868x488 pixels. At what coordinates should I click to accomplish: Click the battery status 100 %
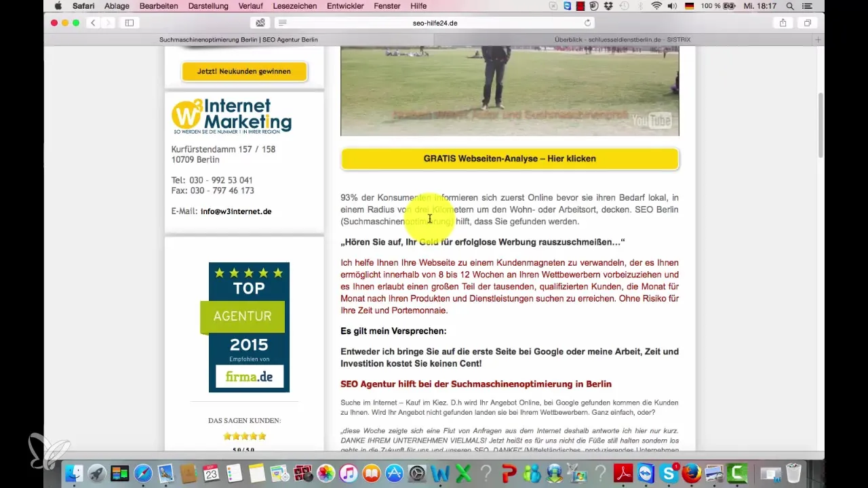coord(718,6)
